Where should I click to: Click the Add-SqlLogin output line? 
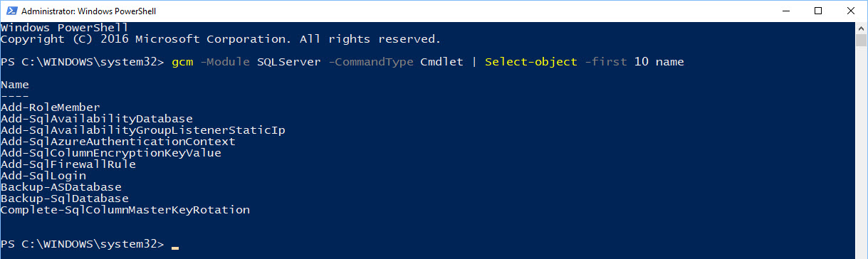43,176
